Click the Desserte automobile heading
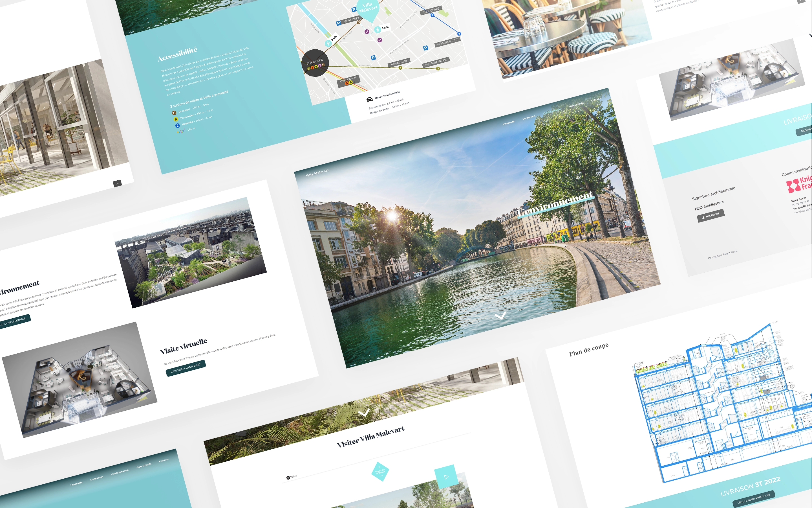This screenshot has height=508, width=812. coord(387,95)
